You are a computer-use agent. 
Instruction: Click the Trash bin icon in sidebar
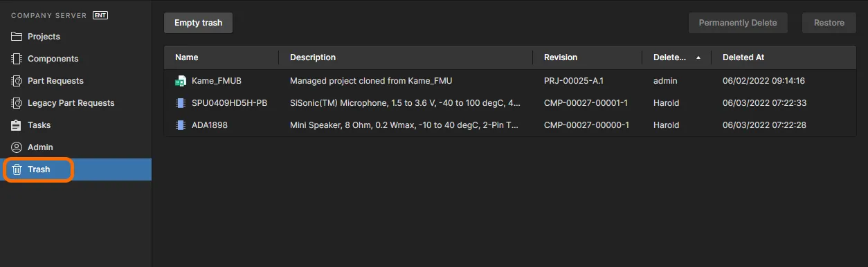(x=17, y=169)
